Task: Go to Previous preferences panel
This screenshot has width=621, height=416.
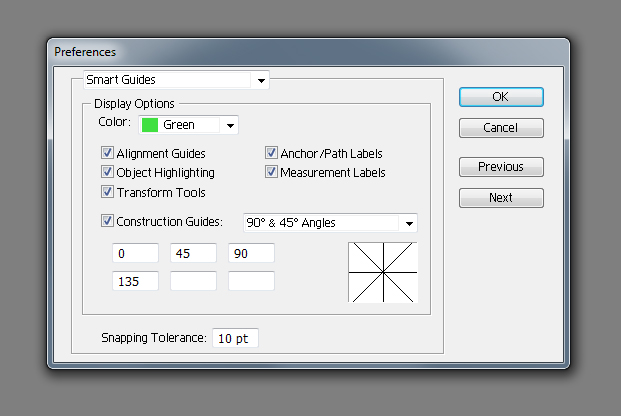Action: [x=501, y=167]
